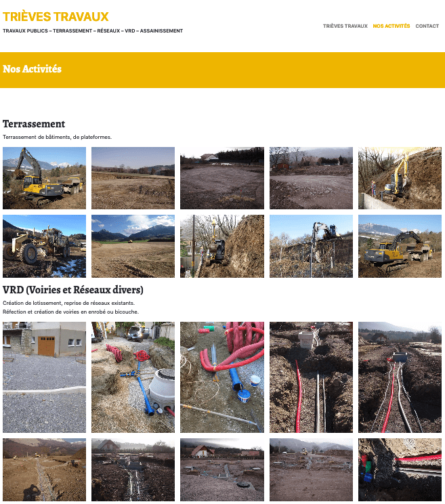Go to the TRIÈVES TRAVAUX menu item
Image resolution: width=445 pixels, height=504 pixels.
345,26
